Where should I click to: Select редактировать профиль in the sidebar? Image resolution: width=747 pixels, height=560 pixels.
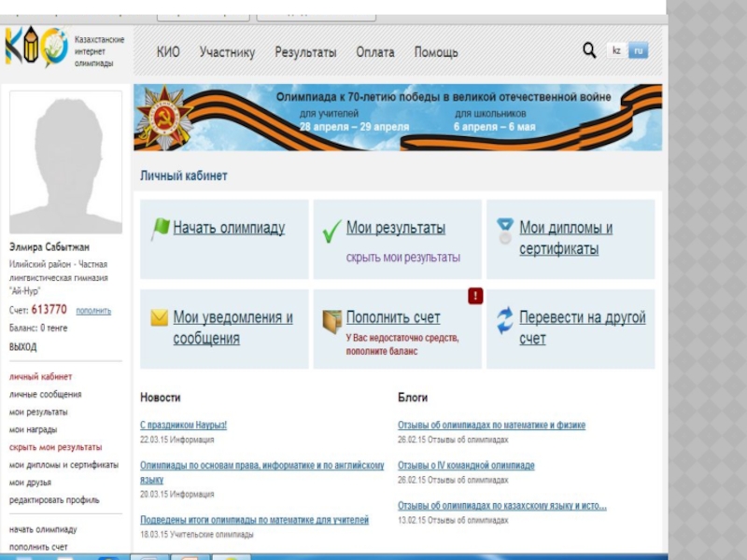(x=54, y=500)
